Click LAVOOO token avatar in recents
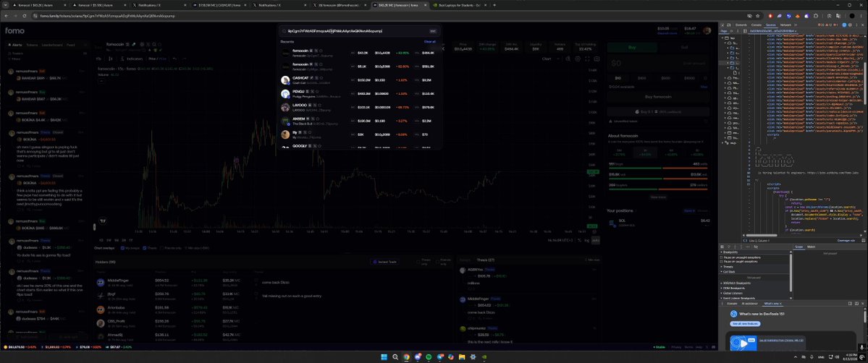This screenshot has height=363, width=868. (x=285, y=107)
